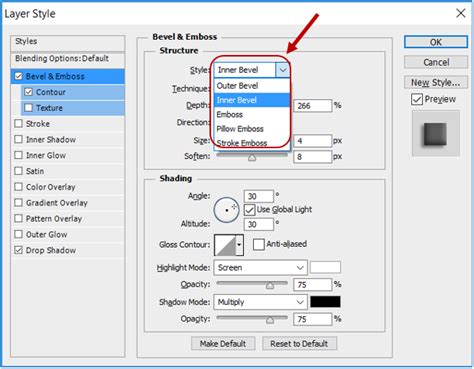Select the Satin row label
Viewport: 474px width, 369px height.
[x=35, y=171]
